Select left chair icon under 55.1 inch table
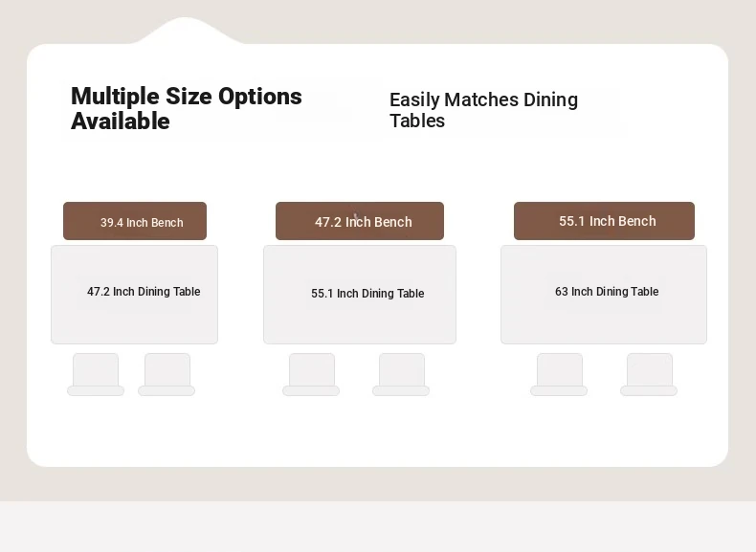This screenshot has width=756, height=552. click(x=311, y=375)
